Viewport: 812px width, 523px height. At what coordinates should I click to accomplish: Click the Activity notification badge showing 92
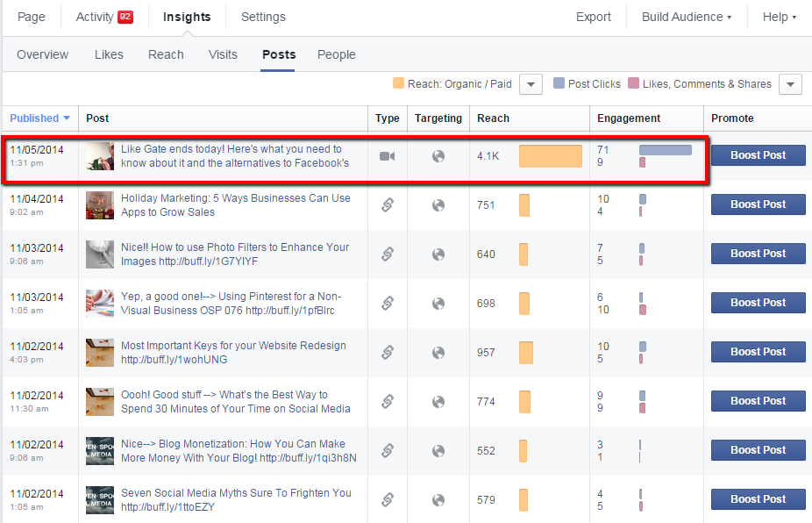pos(125,17)
